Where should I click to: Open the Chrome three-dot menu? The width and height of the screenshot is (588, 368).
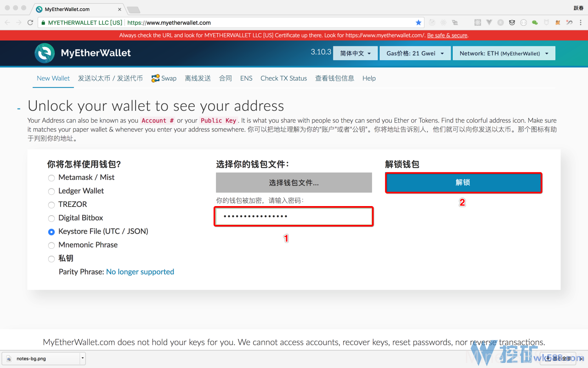(580, 23)
